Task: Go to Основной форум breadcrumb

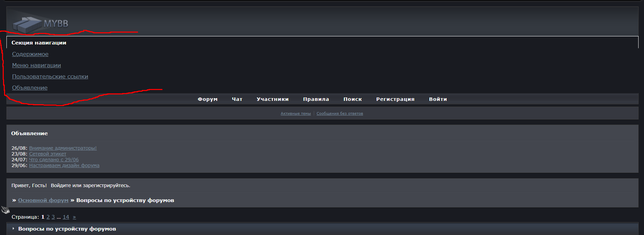Action: point(43,200)
